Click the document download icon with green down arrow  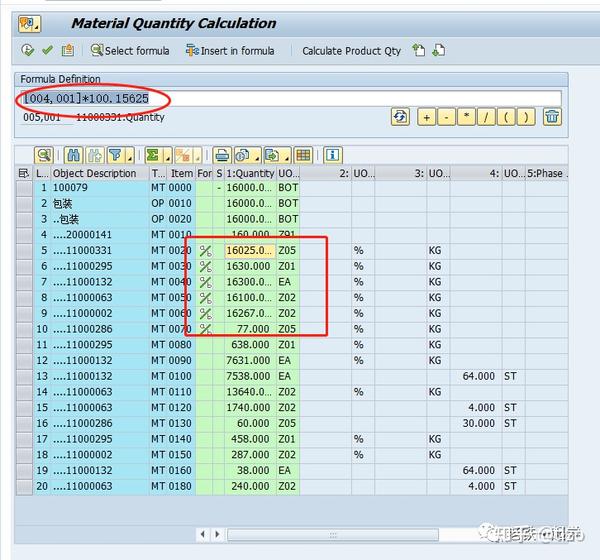tap(439, 50)
